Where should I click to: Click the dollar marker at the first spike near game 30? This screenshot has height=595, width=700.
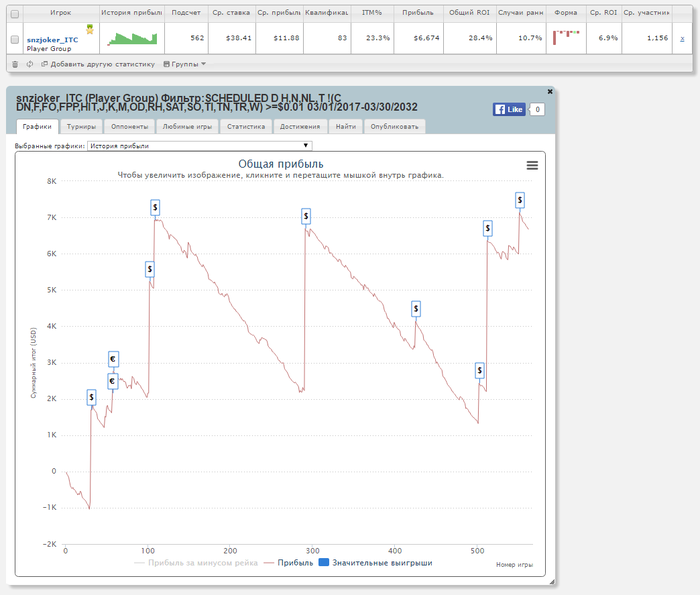point(91,397)
